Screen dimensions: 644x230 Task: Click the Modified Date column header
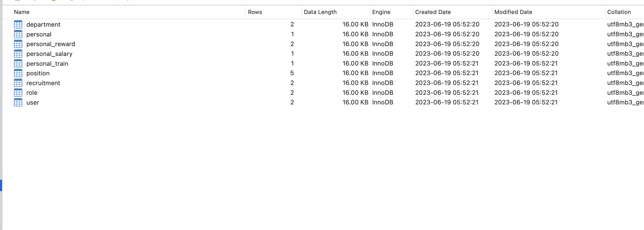pyautogui.click(x=513, y=12)
